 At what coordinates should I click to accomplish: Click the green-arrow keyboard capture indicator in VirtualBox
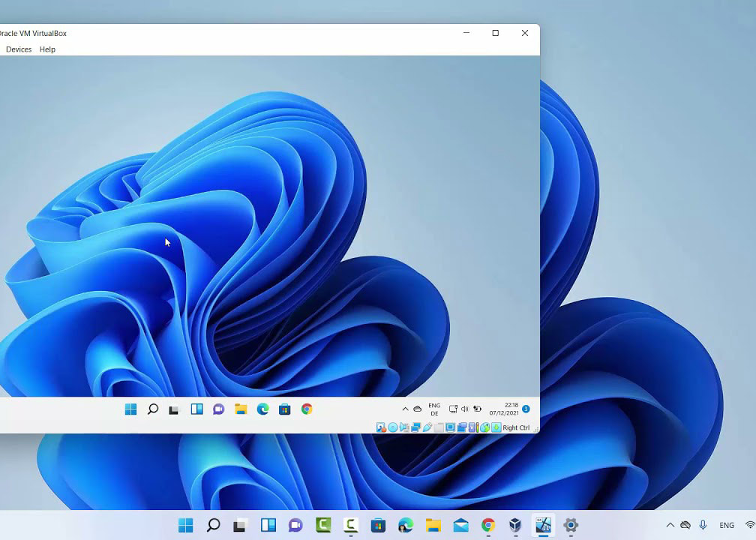pos(496,427)
